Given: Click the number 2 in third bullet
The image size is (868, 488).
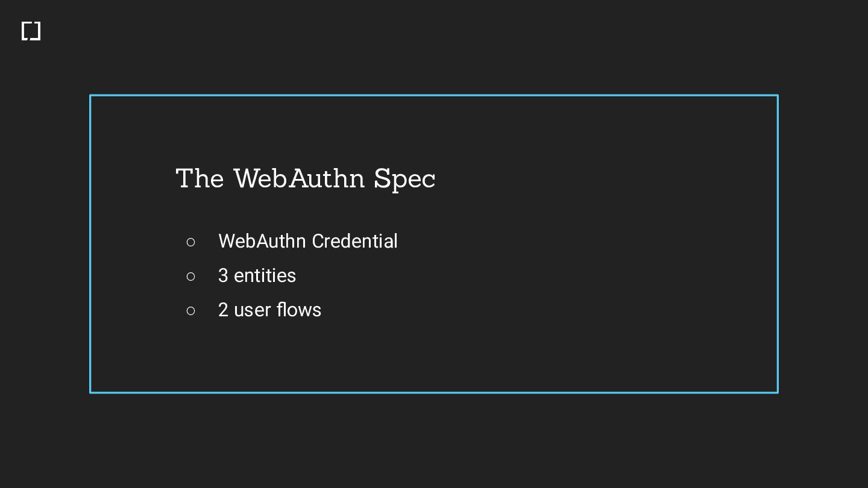Looking at the screenshot, I should tap(223, 310).
